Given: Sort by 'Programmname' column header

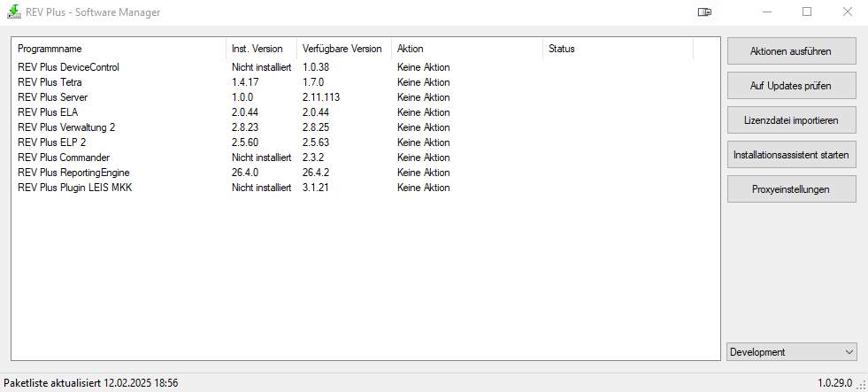Looking at the screenshot, I should (x=119, y=49).
